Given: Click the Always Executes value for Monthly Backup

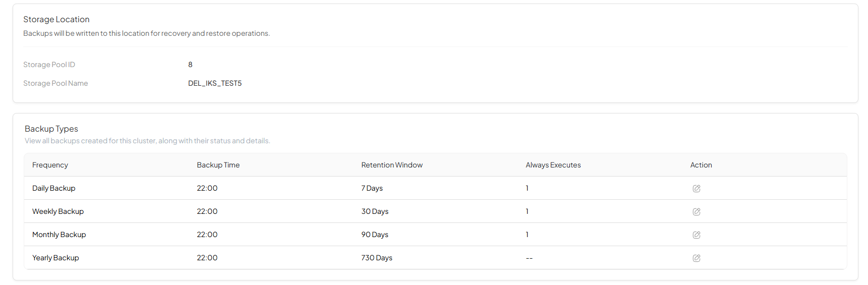Looking at the screenshot, I should tap(527, 235).
